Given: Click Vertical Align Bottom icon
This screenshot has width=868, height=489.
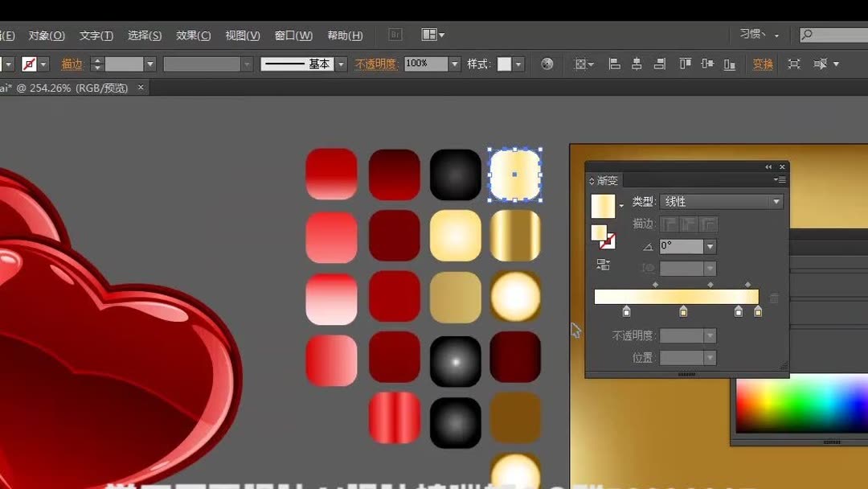Looking at the screenshot, I should (730, 64).
